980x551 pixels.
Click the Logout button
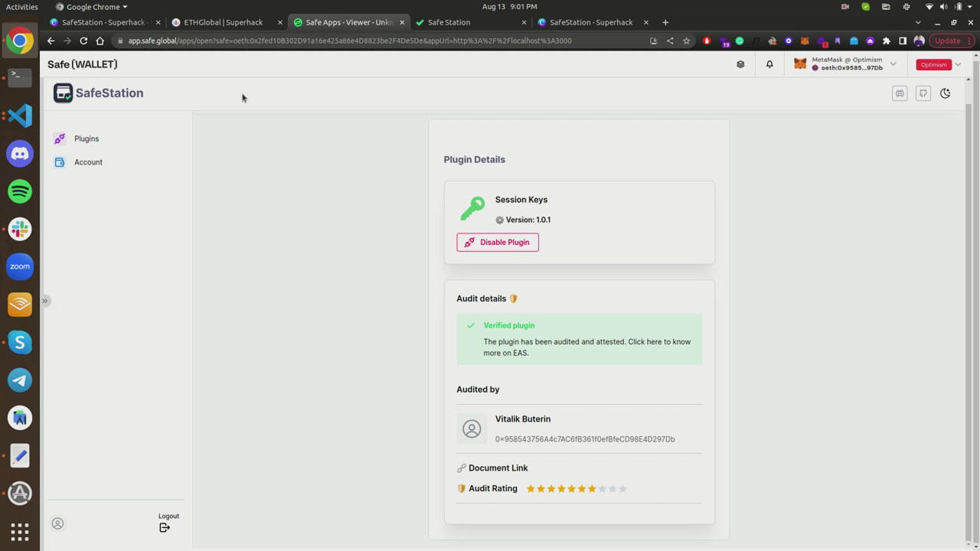[x=168, y=523]
